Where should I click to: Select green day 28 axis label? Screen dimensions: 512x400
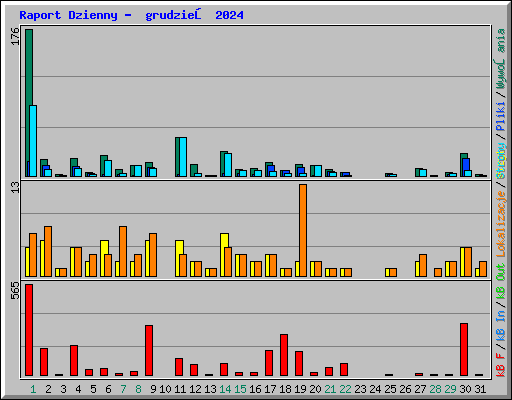click(x=435, y=389)
